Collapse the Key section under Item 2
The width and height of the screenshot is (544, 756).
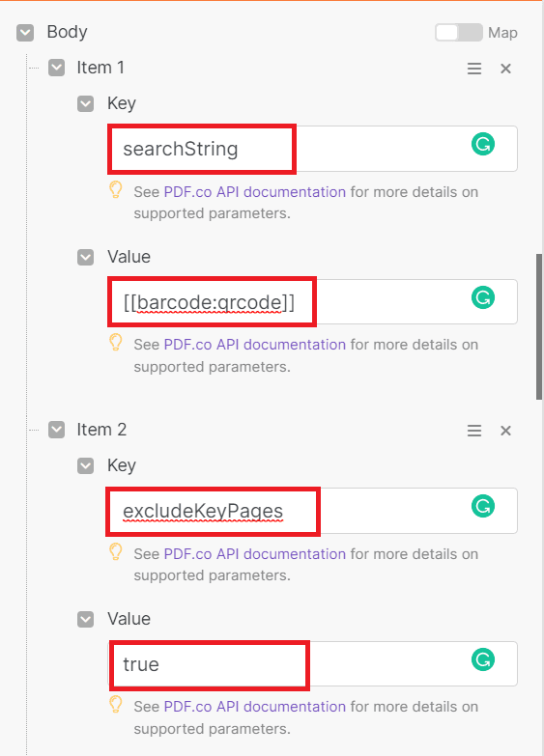pos(85,465)
